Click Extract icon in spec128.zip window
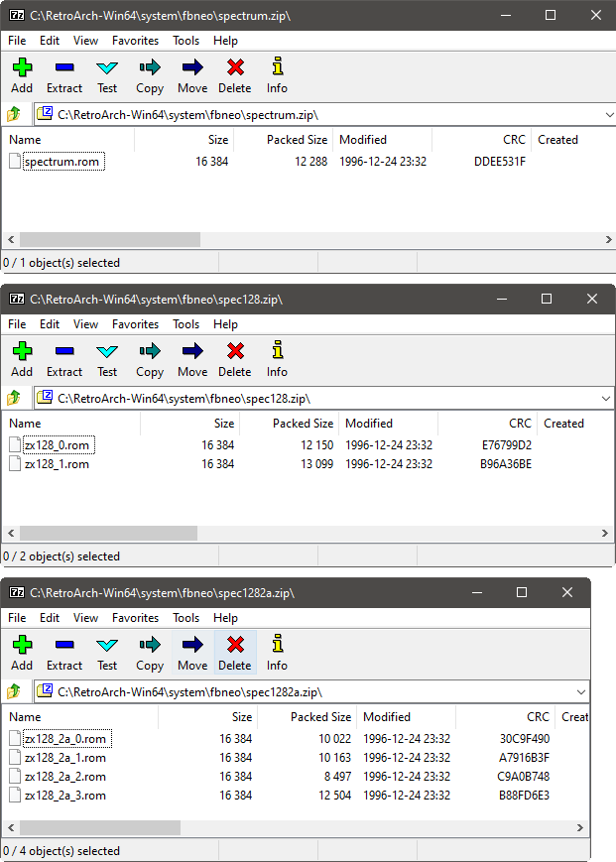 64,351
